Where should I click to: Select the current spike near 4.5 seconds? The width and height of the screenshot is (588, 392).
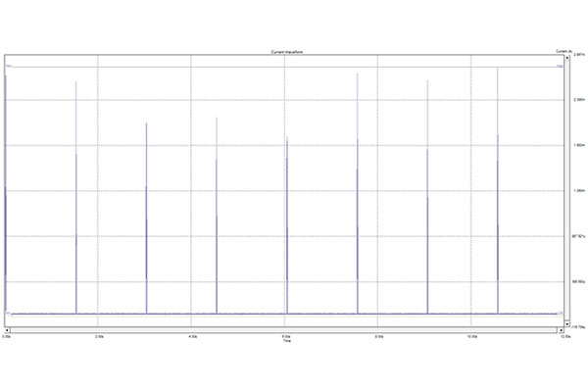tap(217, 216)
